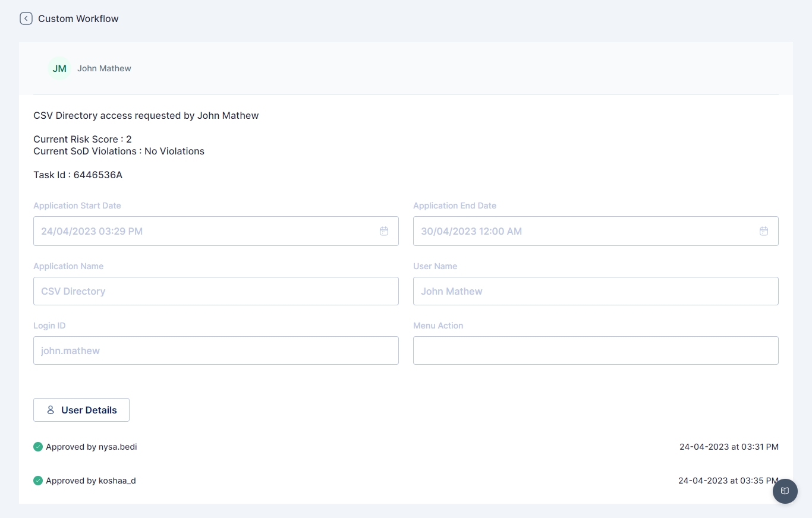Click the 03:31 PM approval timestamp
Image resolution: width=812 pixels, height=518 pixels.
(x=729, y=447)
